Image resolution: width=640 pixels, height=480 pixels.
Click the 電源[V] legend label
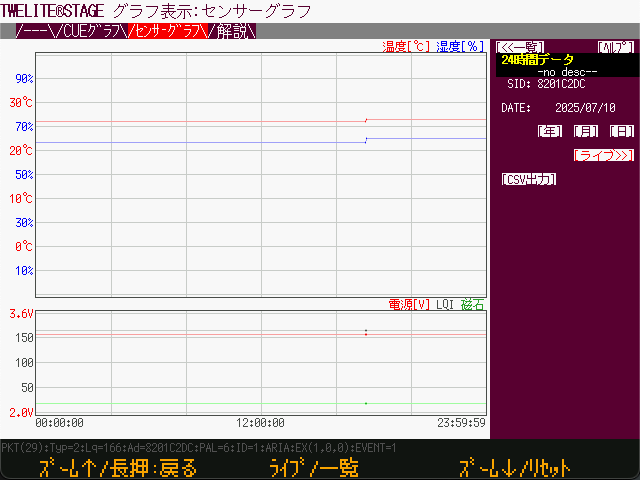coord(409,304)
